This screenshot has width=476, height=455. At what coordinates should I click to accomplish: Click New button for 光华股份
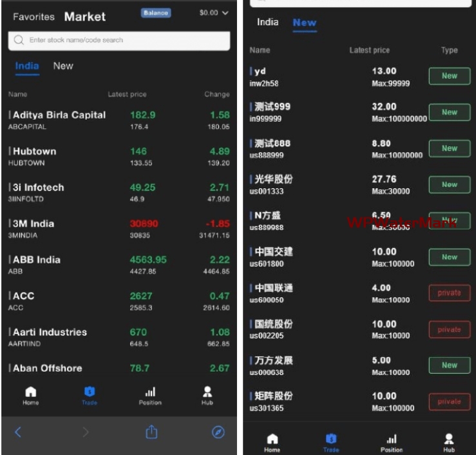450,185
